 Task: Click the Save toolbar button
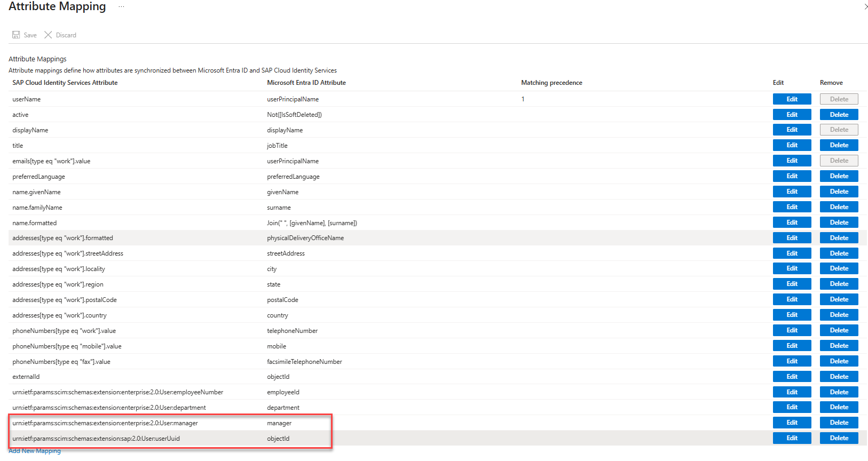click(x=25, y=35)
